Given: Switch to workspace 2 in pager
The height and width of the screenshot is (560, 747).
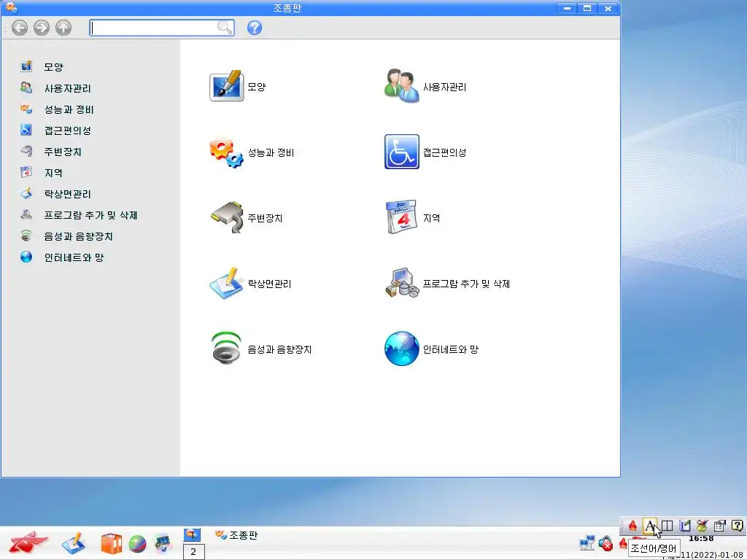Looking at the screenshot, I should pos(193,552).
